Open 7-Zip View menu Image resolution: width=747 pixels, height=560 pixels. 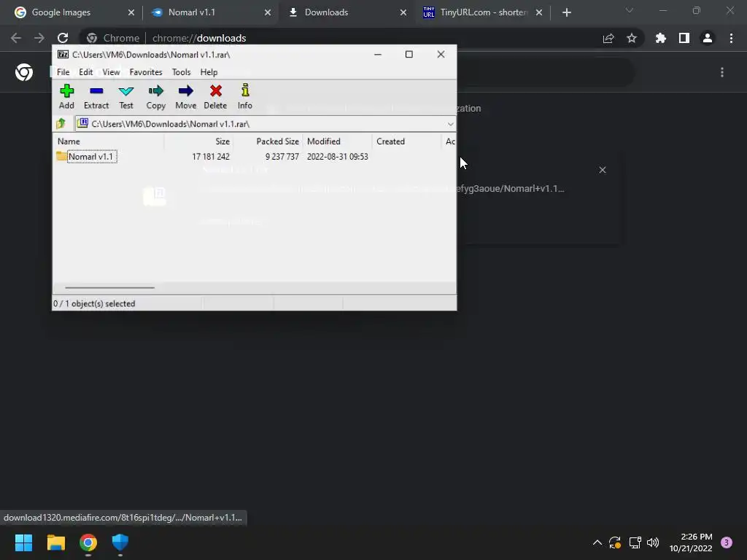coord(111,72)
